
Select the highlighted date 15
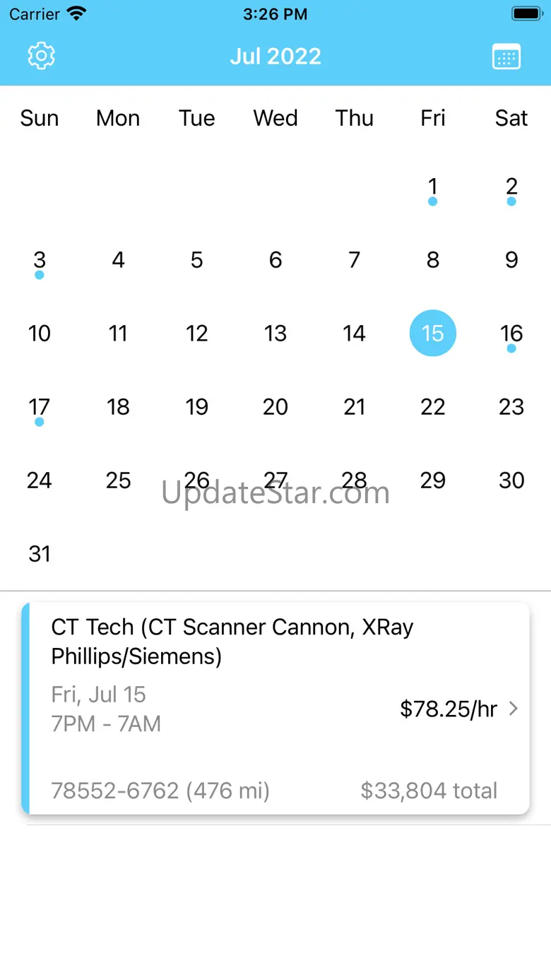(x=432, y=333)
